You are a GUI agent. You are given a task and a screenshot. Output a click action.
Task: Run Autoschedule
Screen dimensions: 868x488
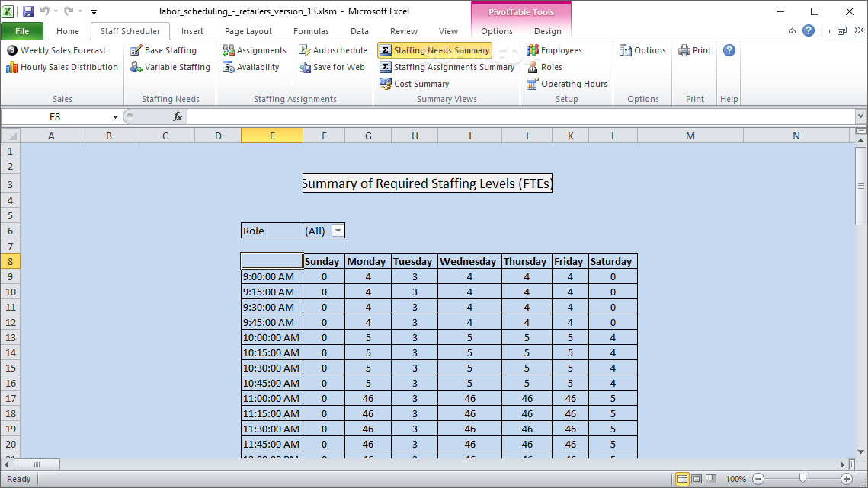click(333, 50)
